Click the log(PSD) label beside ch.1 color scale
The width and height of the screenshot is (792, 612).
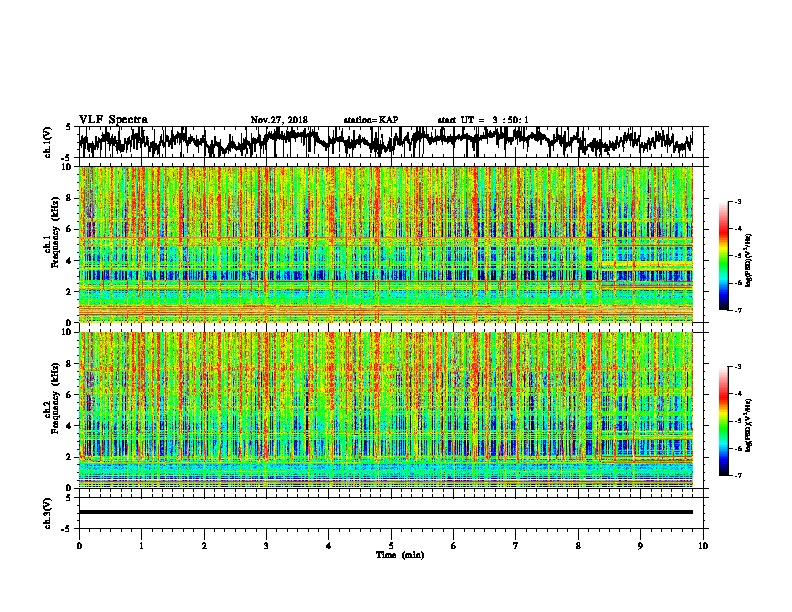pos(748,261)
